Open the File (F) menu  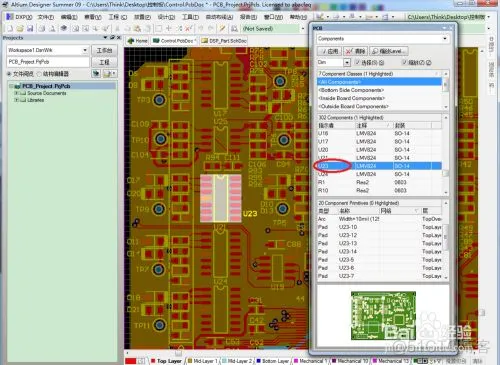[46, 17]
